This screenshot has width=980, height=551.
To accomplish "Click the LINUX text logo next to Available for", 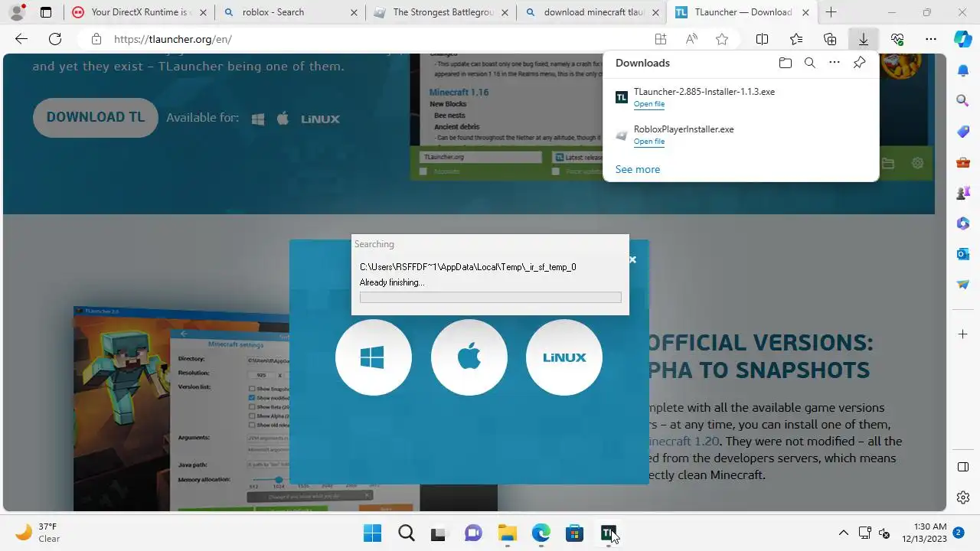I will (x=320, y=119).
